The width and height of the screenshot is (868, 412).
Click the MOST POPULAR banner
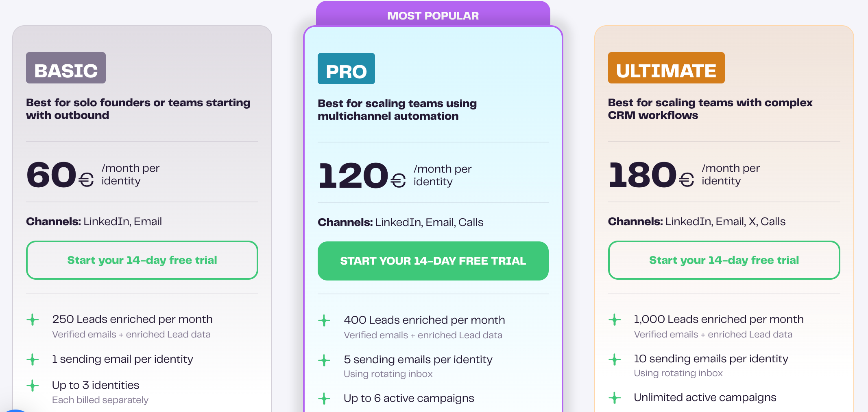coord(433,15)
